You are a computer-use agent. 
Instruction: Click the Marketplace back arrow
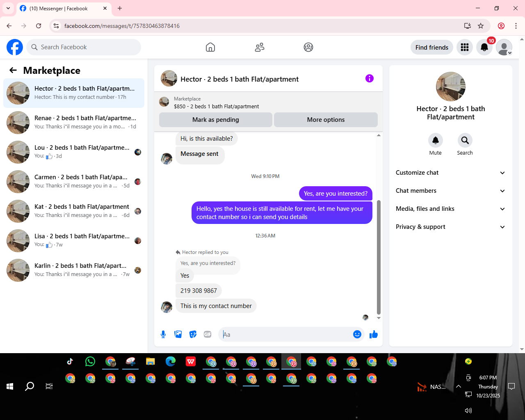13,70
